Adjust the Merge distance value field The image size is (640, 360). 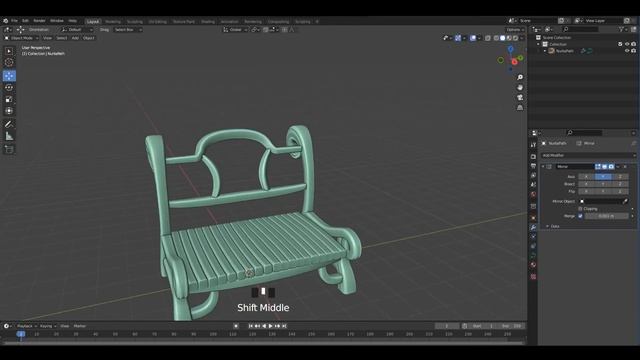pos(607,216)
